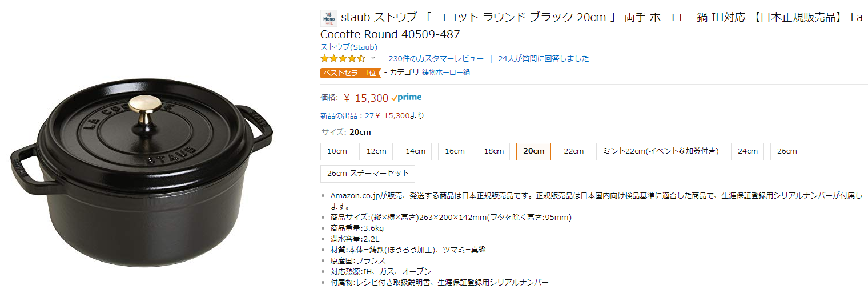Visit the ストウブ(Staub) brand page
This screenshot has width=868, height=297.
[x=349, y=47]
